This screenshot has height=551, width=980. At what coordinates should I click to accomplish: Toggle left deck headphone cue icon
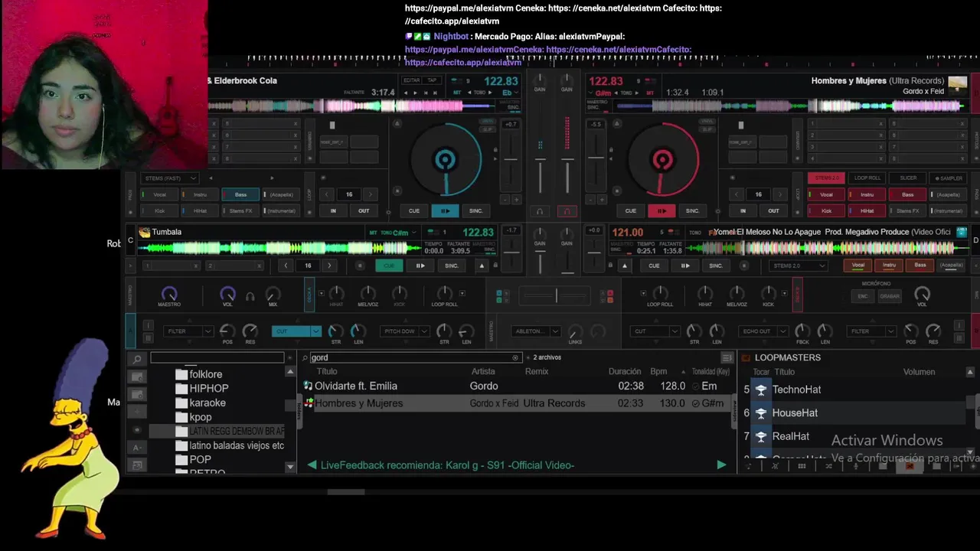coord(540,211)
